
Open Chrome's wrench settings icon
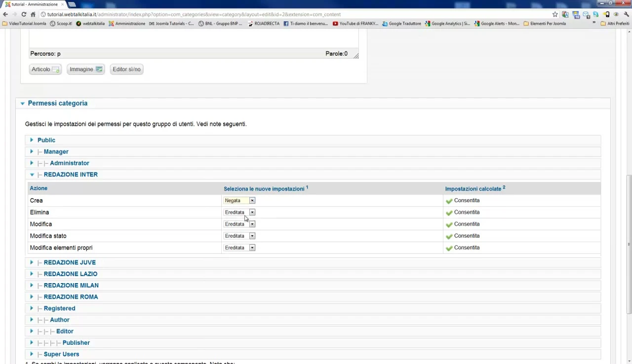pos(626,14)
